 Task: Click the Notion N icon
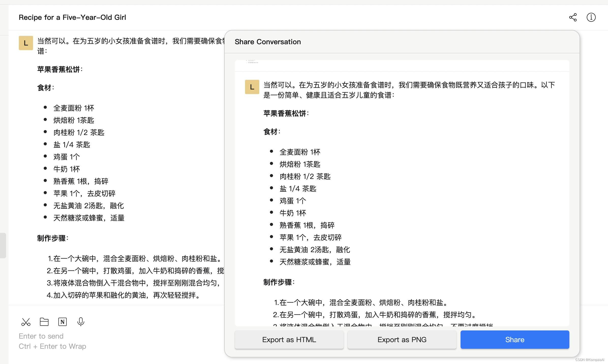click(x=63, y=322)
